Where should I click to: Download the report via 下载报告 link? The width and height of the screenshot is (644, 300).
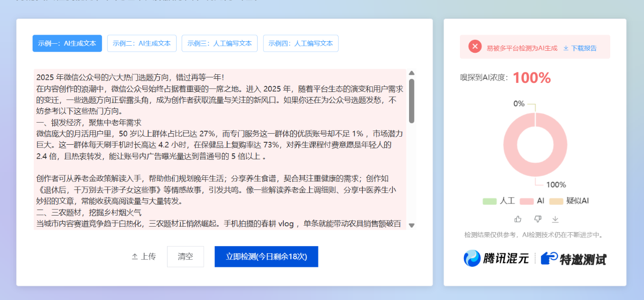point(580,48)
